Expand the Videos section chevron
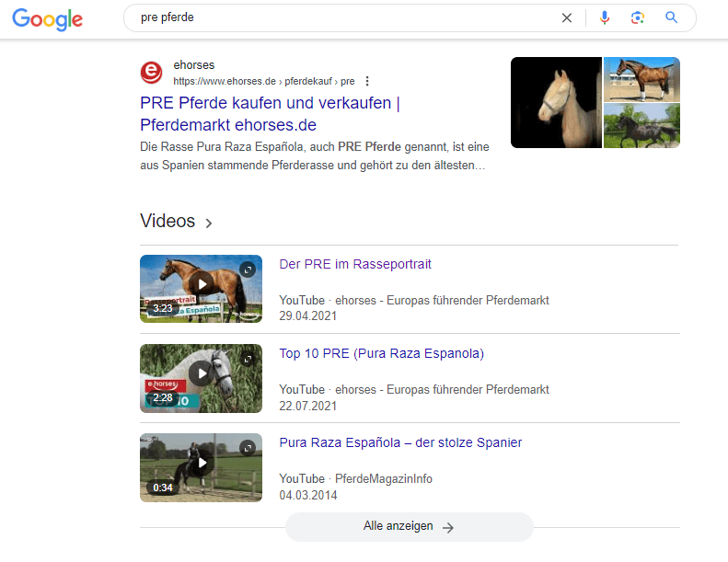 (209, 224)
